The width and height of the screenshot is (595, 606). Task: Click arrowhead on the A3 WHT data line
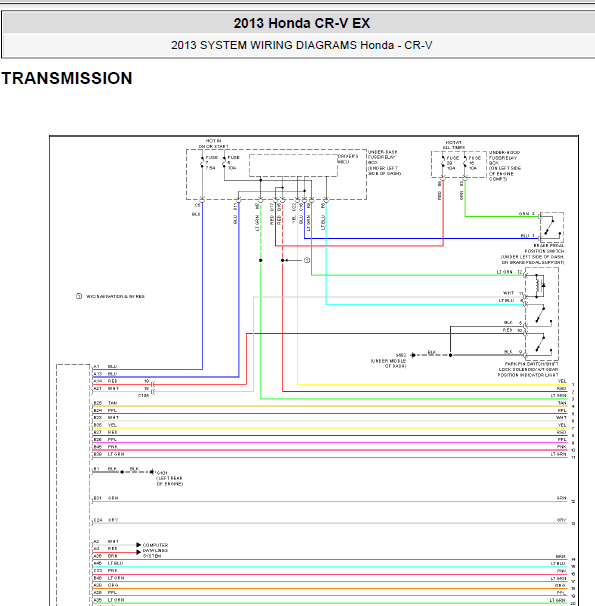[138, 545]
